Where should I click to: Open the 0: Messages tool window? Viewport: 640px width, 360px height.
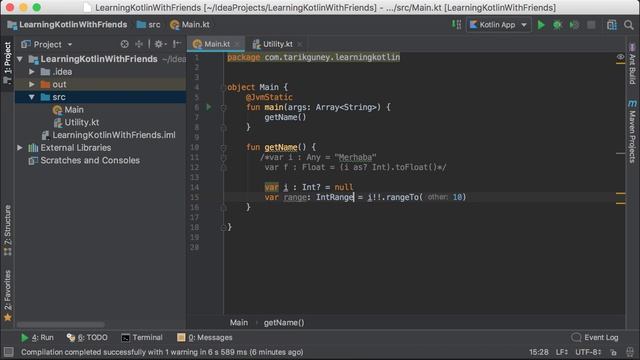205,338
